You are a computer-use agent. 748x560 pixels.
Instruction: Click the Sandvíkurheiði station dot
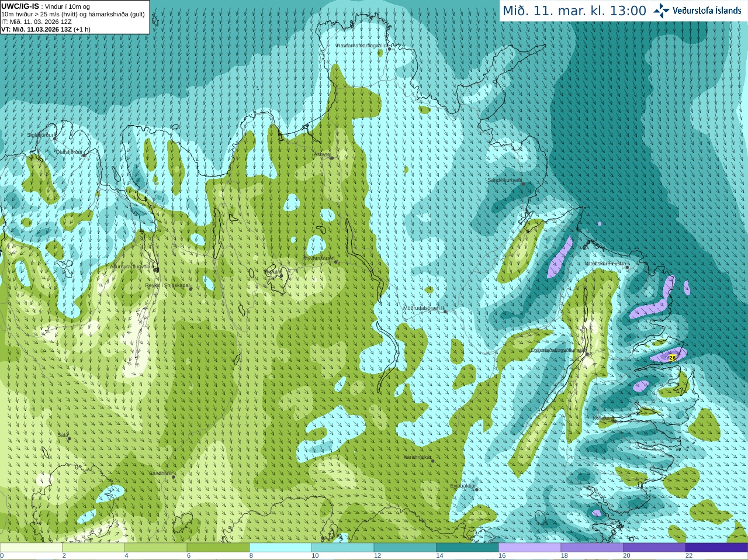[523, 184]
